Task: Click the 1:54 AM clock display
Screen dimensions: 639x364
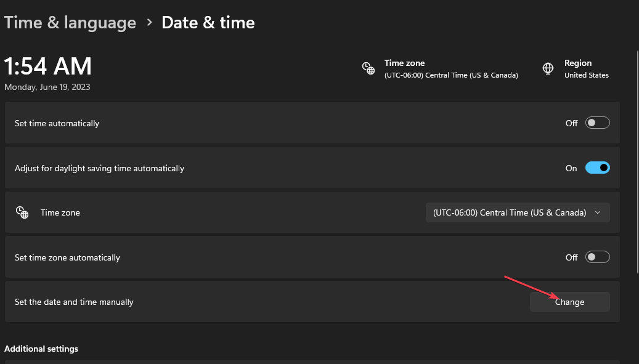Action: point(48,67)
